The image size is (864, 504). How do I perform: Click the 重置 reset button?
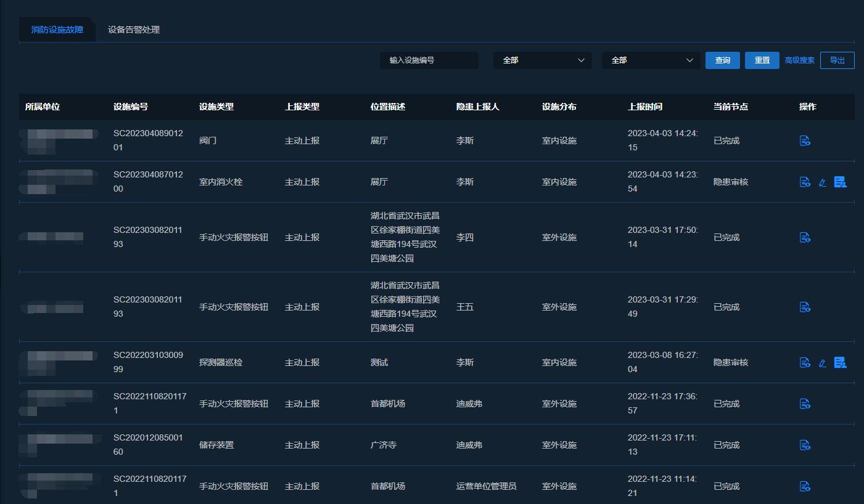tap(762, 60)
